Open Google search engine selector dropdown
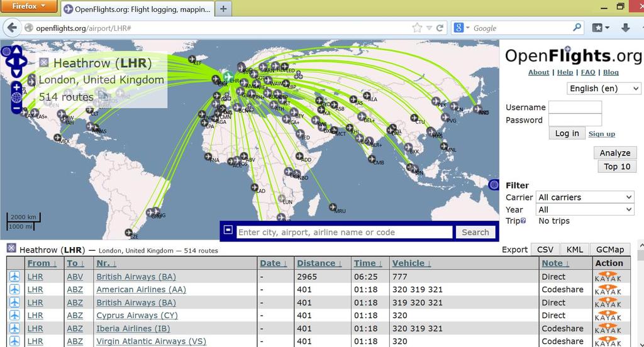Viewport: 644px width, 347px height. (x=461, y=28)
